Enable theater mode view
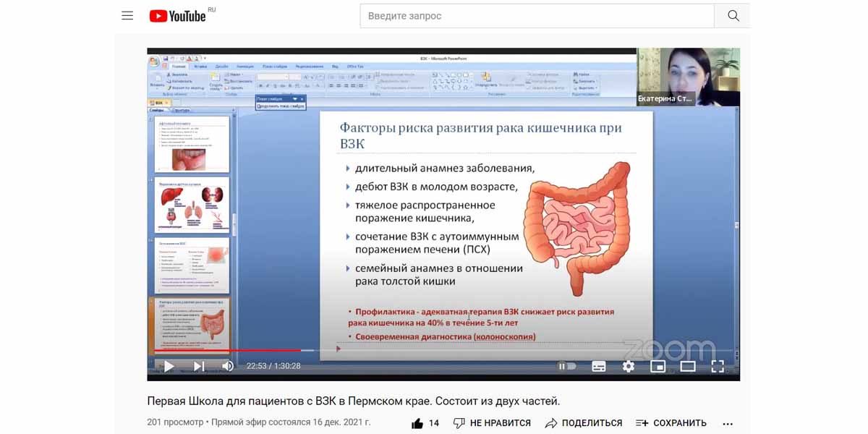Viewport: 868px width, 434px height. [687, 366]
